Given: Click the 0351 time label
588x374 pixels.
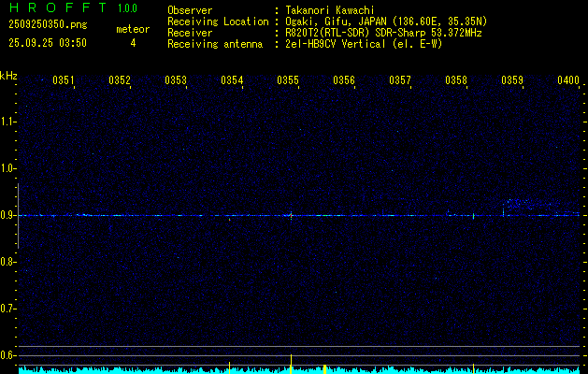Looking at the screenshot, I should coord(63,79).
